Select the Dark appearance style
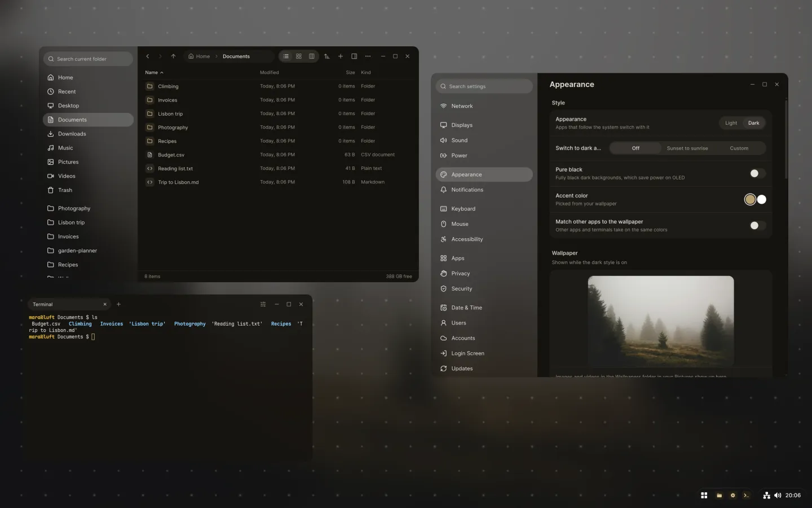812x508 pixels. click(753, 123)
